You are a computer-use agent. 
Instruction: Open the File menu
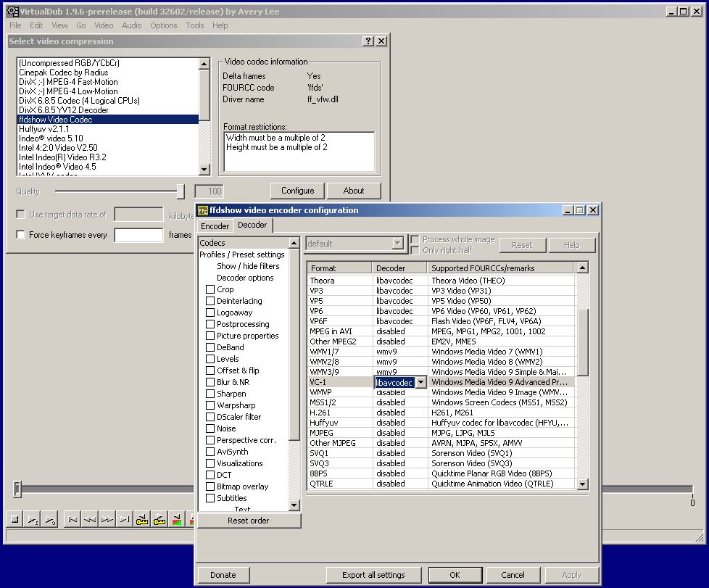[x=15, y=25]
